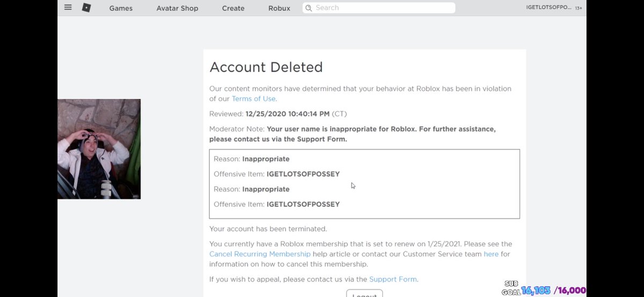Open the Games menu

[121, 8]
